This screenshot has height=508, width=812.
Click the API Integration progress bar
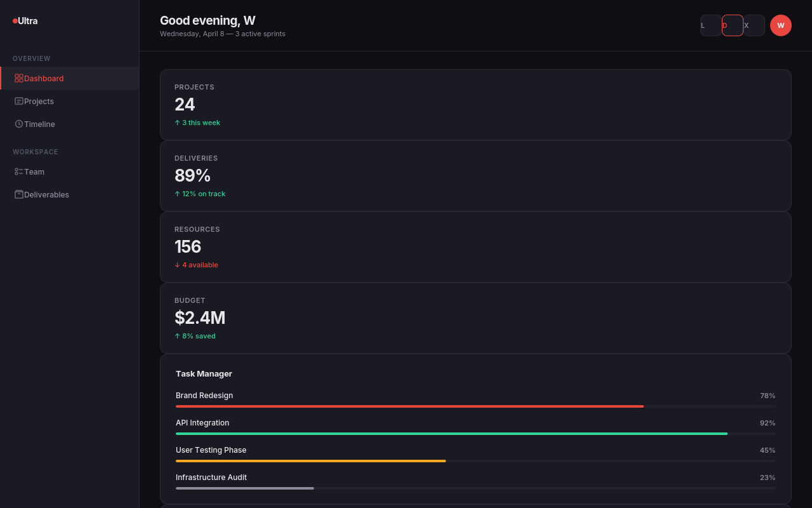(x=475, y=434)
